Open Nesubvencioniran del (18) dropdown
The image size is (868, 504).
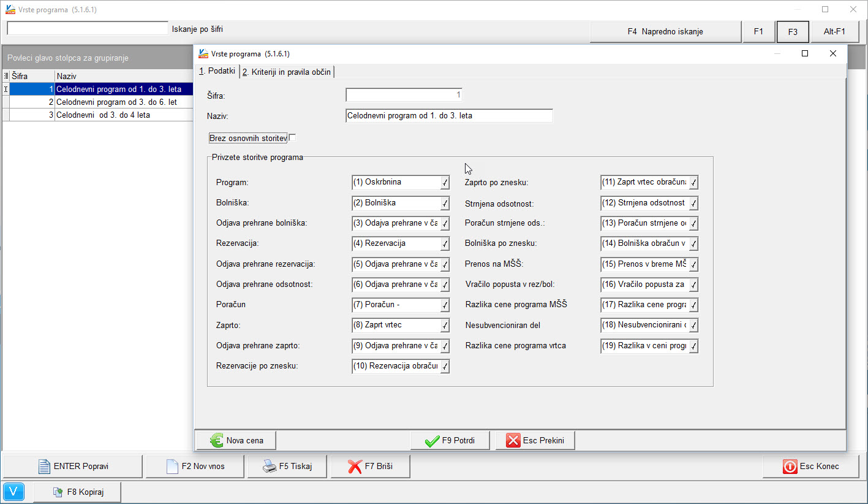click(x=693, y=326)
